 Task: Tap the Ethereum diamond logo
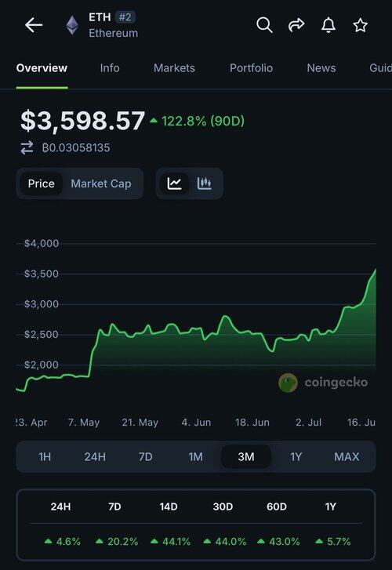72,25
